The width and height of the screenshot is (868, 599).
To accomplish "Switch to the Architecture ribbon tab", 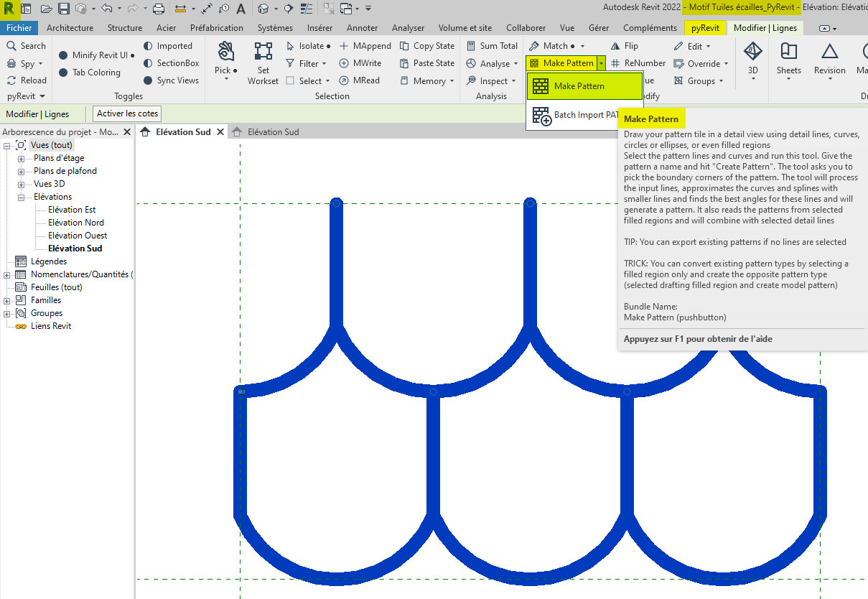I will tap(70, 28).
